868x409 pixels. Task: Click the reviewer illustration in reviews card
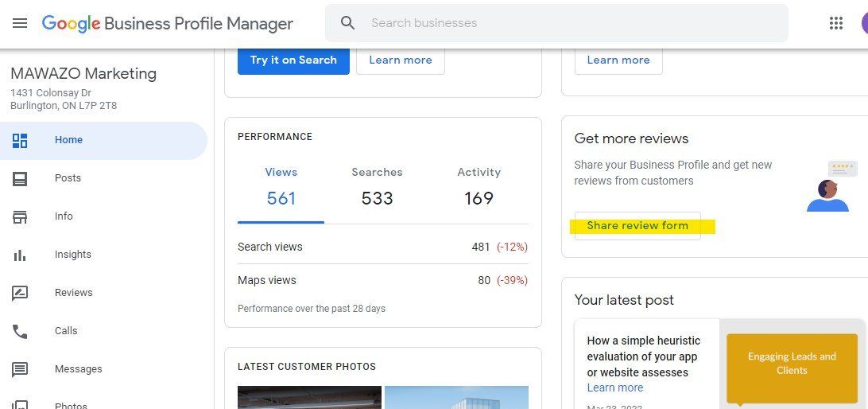[831, 187]
